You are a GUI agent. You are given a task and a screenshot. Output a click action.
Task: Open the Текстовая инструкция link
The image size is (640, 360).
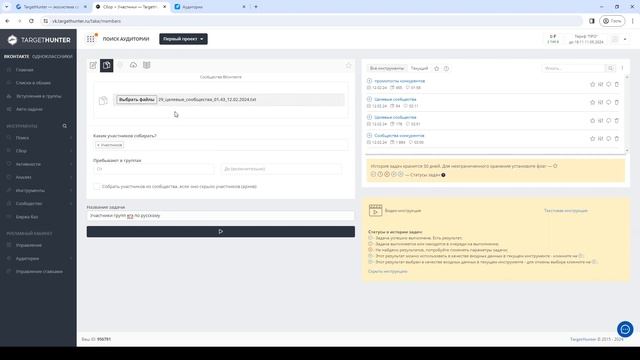pyautogui.click(x=565, y=211)
